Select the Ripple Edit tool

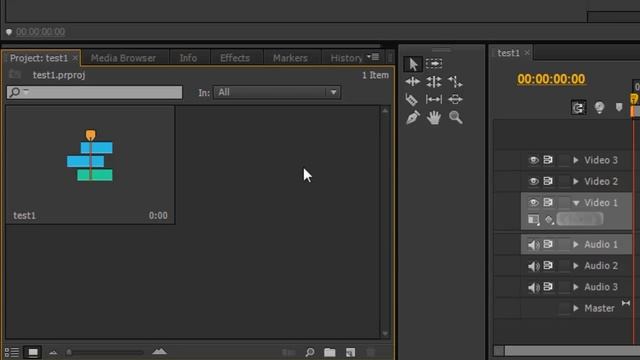(x=413, y=82)
